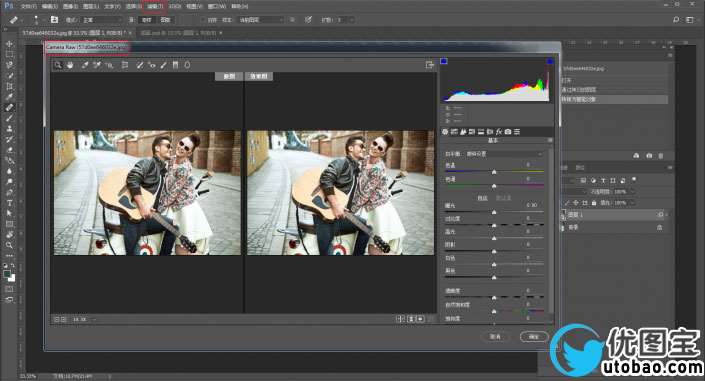Toggle Camera Raw full screen mode icon
The width and height of the screenshot is (705, 381).
click(x=429, y=65)
